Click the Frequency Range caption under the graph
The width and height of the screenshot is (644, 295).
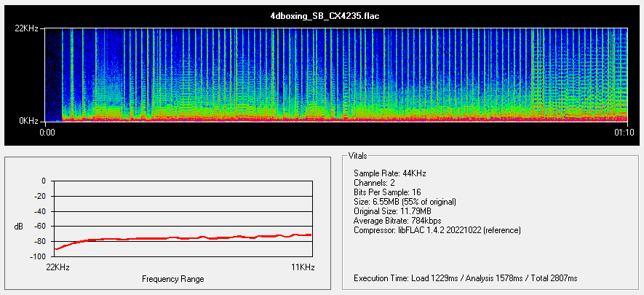tap(172, 279)
